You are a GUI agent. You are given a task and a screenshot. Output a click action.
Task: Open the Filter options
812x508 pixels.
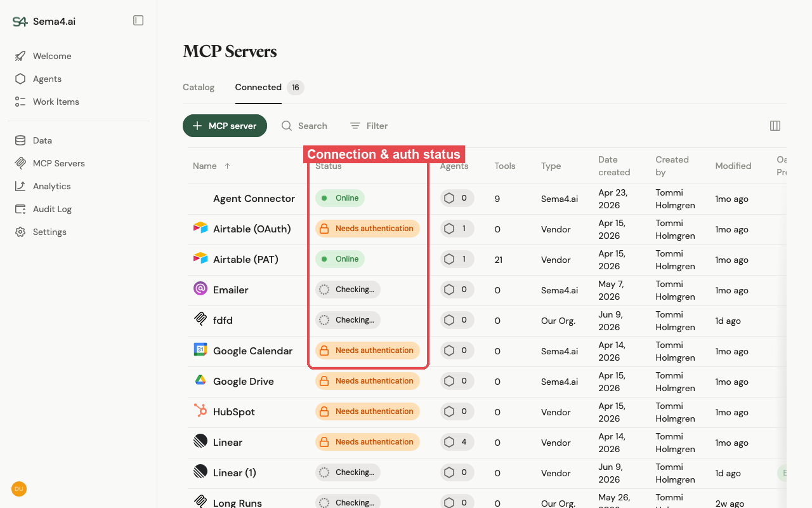[x=369, y=126]
